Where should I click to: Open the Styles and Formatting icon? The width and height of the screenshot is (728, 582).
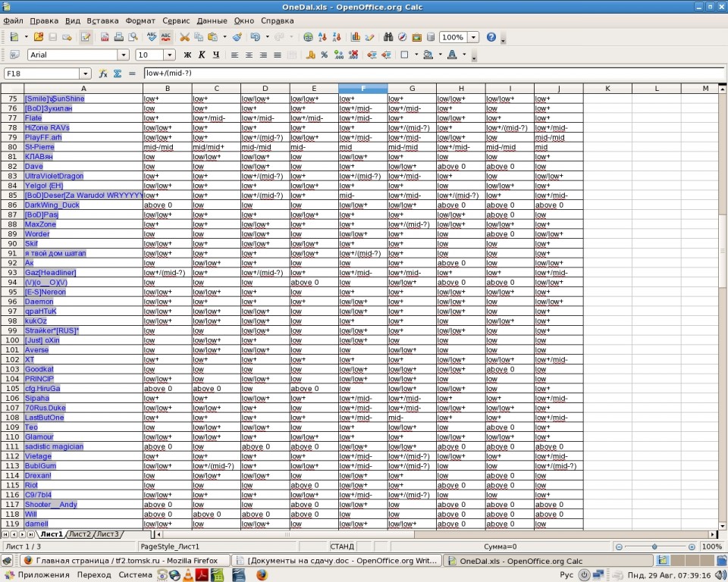(14, 55)
